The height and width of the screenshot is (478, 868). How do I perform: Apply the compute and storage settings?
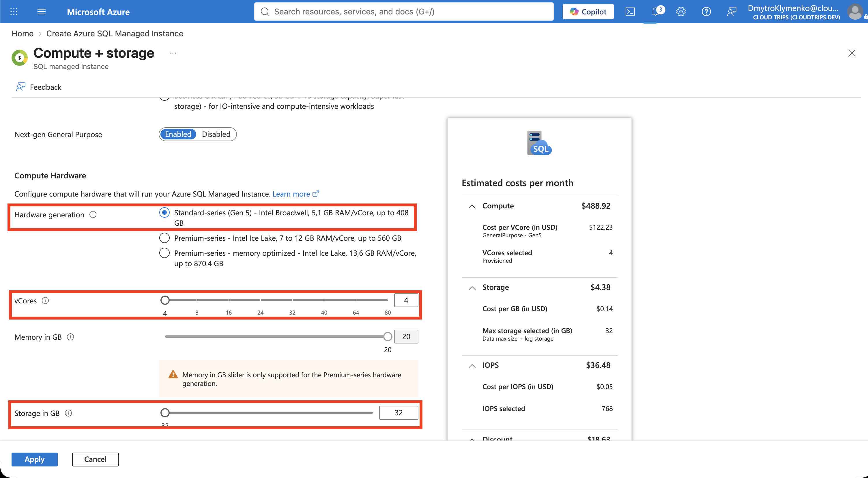[x=34, y=459]
